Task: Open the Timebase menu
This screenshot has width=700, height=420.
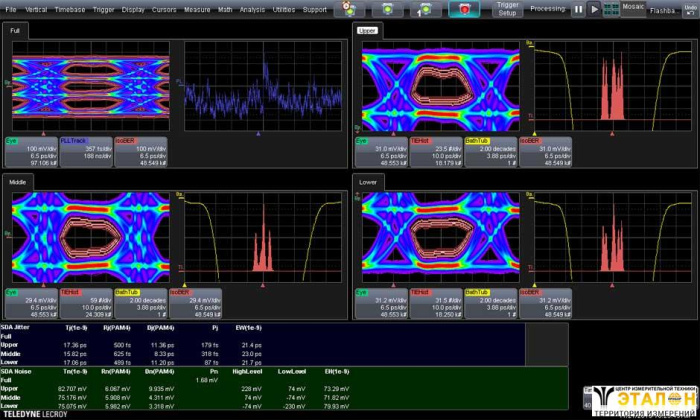Action: [x=69, y=9]
